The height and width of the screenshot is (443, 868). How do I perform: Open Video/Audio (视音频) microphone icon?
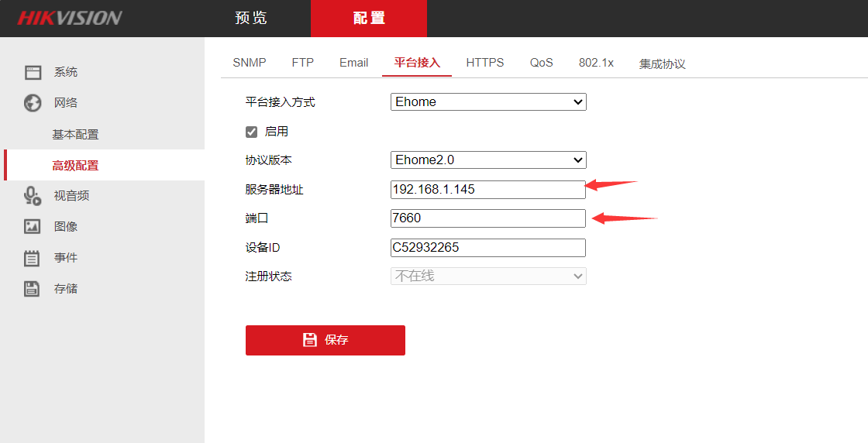click(33, 196)
